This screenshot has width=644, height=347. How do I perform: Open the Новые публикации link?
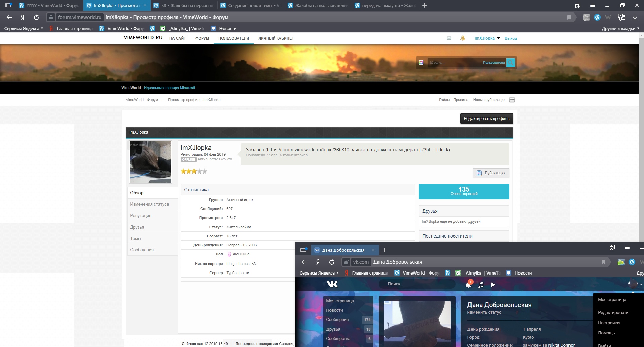pos(489,100)
